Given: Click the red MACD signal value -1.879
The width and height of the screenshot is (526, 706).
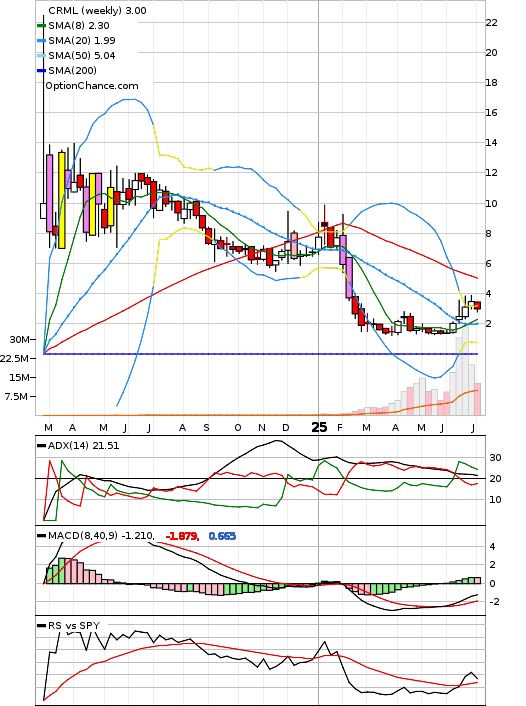Looking at the screenshot, I should point(182,536).
